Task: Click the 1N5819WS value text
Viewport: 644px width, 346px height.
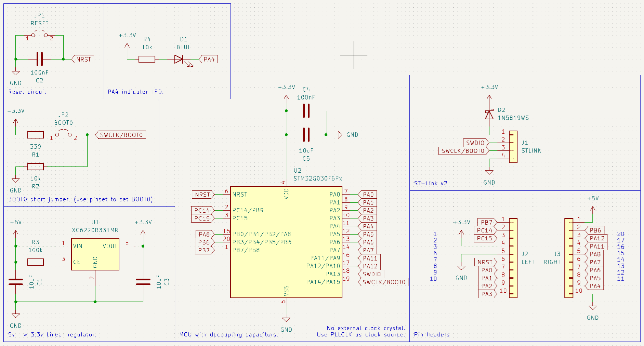Action: 513,118
